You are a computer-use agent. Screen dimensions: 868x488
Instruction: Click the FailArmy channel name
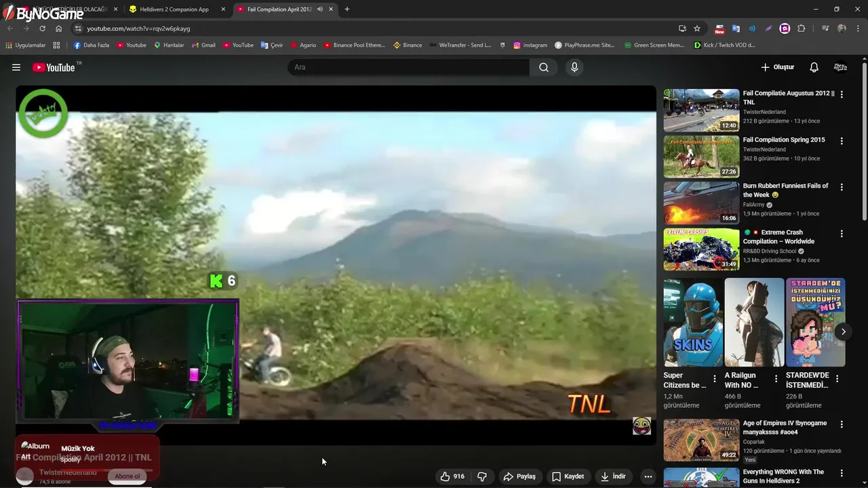click(754, 204)
